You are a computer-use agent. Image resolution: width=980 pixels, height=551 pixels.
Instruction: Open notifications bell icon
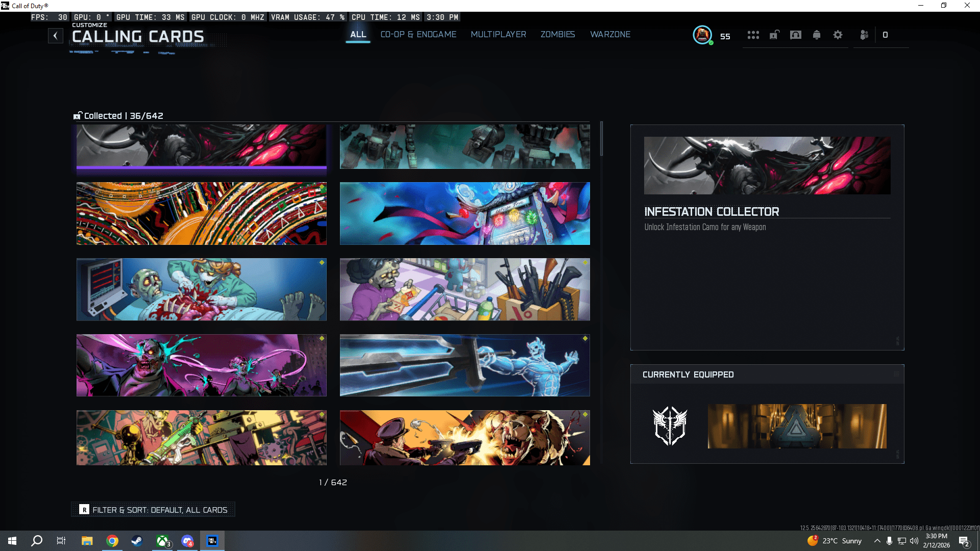(x=817, y=35)
